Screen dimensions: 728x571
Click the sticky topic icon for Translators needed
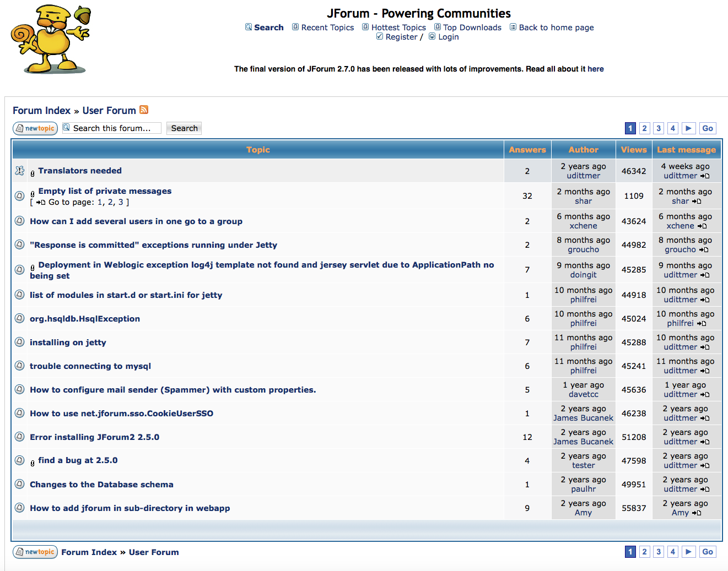[20, 171]
